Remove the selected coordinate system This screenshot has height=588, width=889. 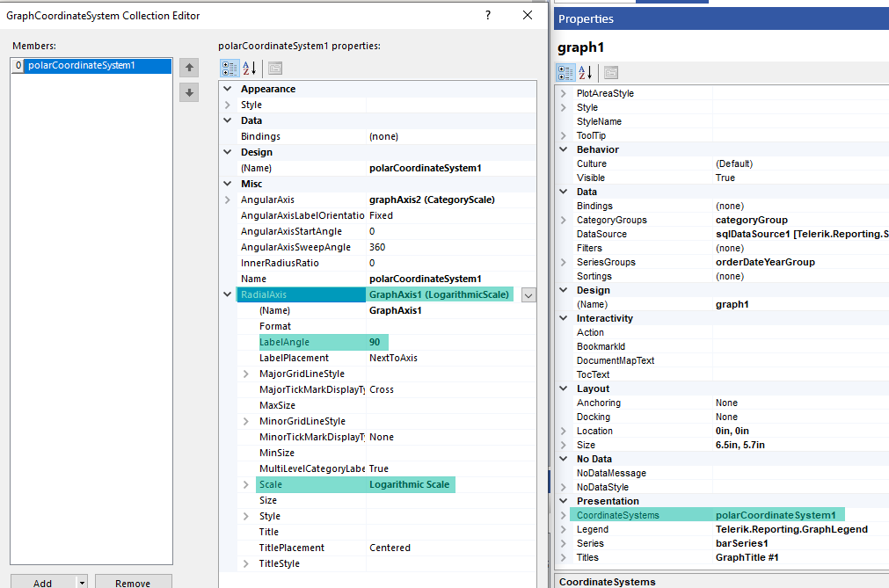(x=133, y=582)
